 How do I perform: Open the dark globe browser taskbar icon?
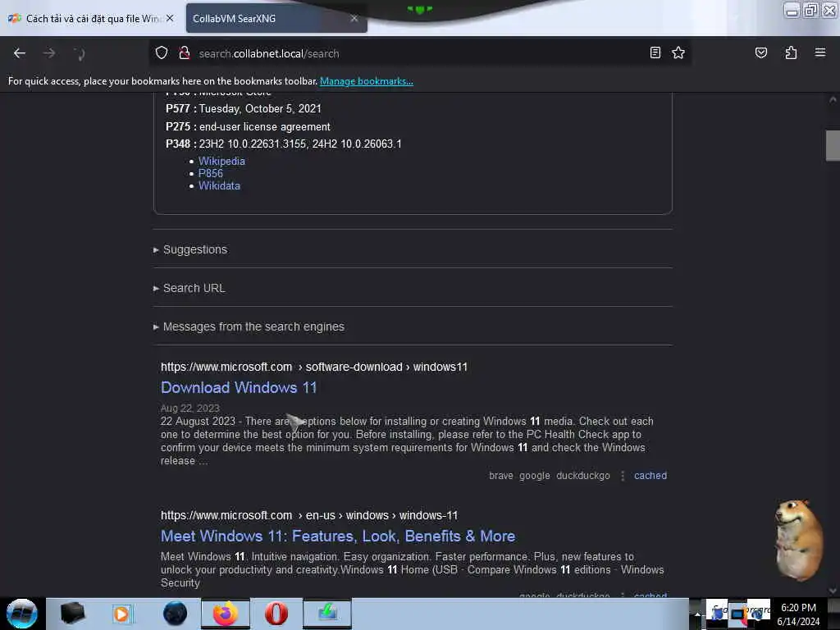[175, 614]
